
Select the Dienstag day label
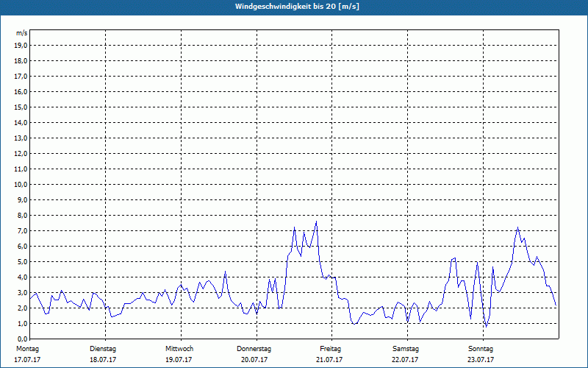click(x=103, y=349)
